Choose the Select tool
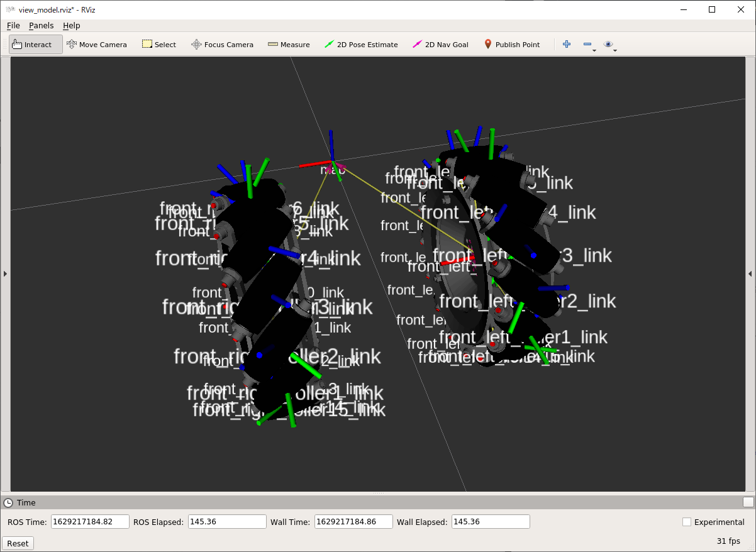 [x=158, y=45]
